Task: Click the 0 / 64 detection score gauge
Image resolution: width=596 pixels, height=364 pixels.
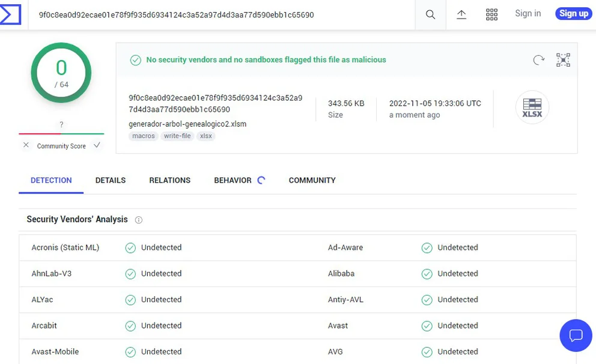Action: pos(61,73)
